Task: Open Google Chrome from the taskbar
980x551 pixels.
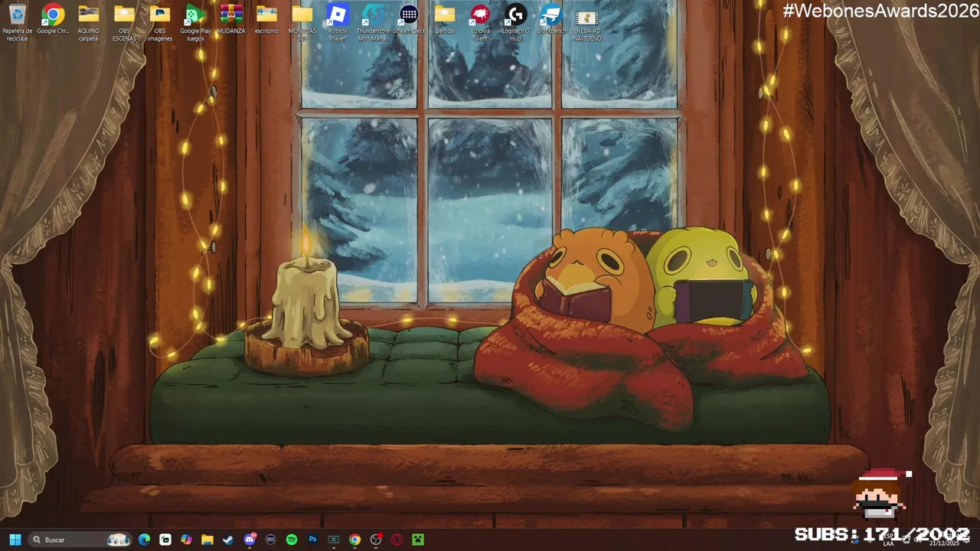Action: (354, 540)
